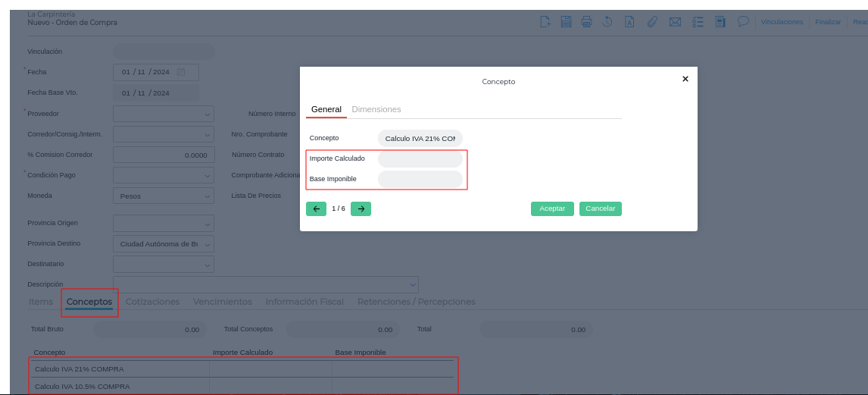Open the Cotizaciones tab
This screenshot has height=395, width=868.
[x=153, y=302]
